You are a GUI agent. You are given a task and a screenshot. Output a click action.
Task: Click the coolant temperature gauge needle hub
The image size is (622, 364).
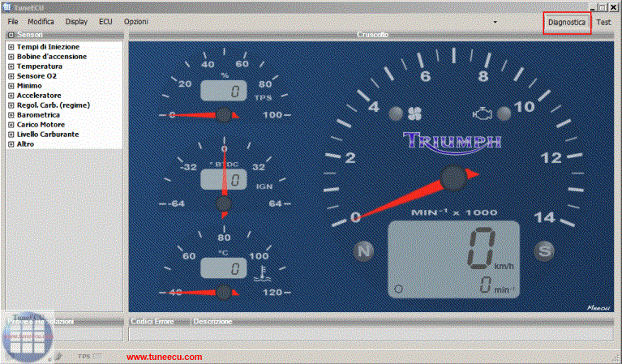click(224, 293)
